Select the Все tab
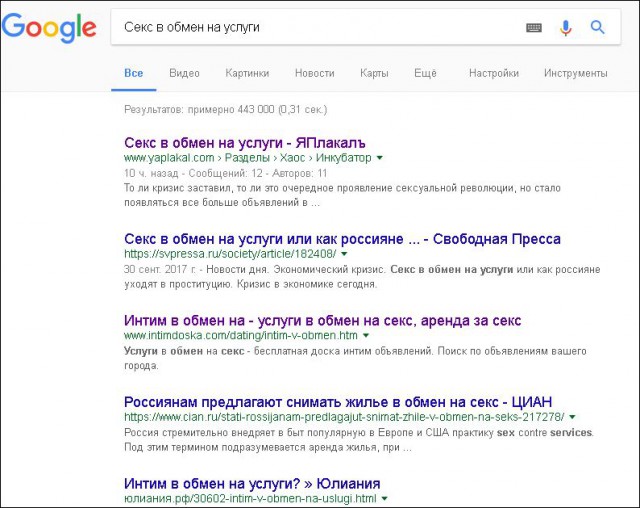Viewport: 640px width, 508px height. [133, 73]
